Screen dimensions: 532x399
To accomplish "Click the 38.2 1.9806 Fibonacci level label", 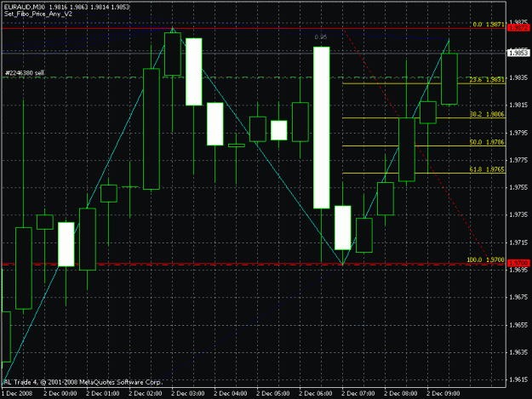I will pyautogui.click(x=487, y=114).
